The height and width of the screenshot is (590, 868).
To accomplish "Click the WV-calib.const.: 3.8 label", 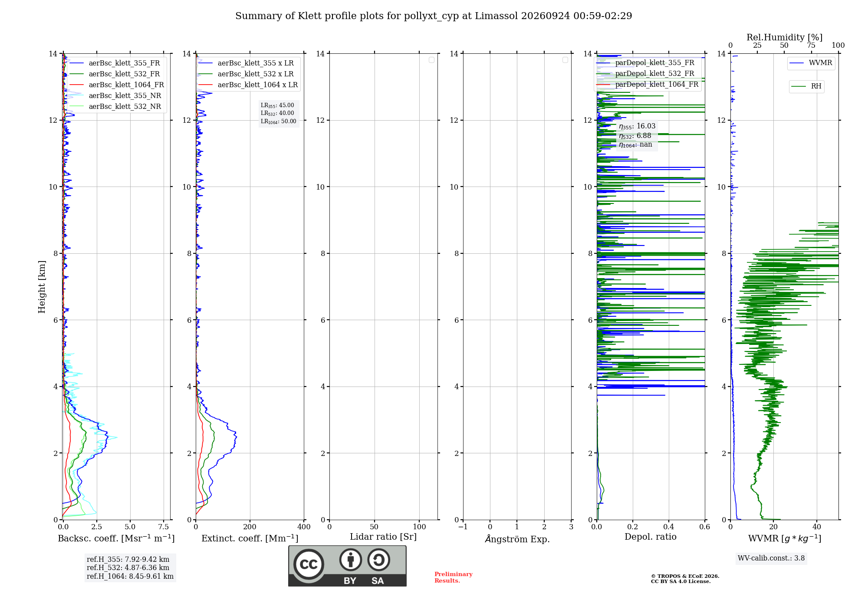I will (771, 558).
